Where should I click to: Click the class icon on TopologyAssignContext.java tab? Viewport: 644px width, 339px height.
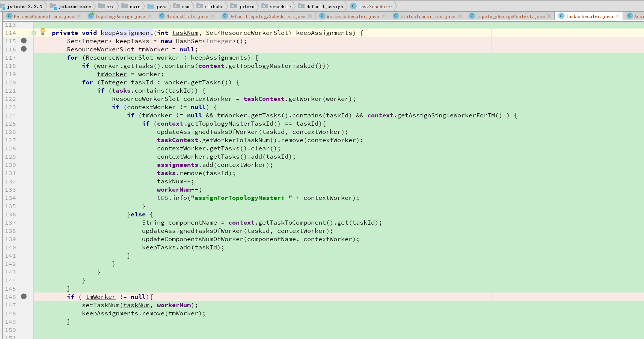coord(472,16)
